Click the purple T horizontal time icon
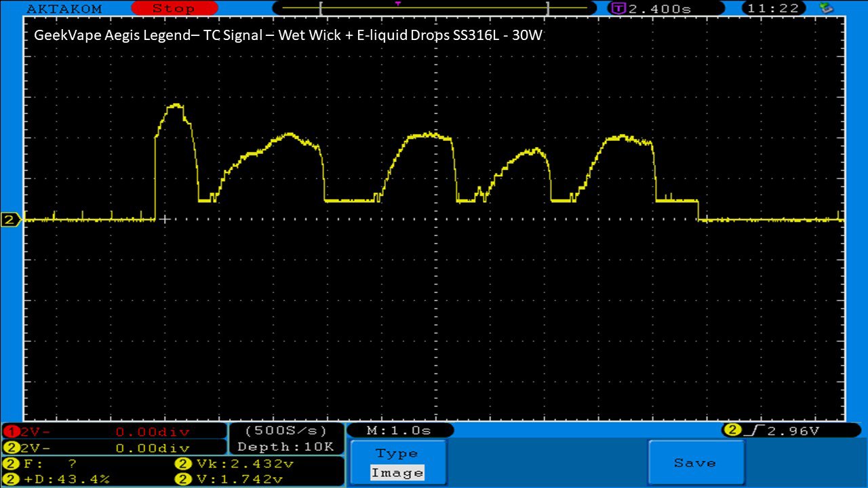868x488 pixels. click(x=619, y=9)
